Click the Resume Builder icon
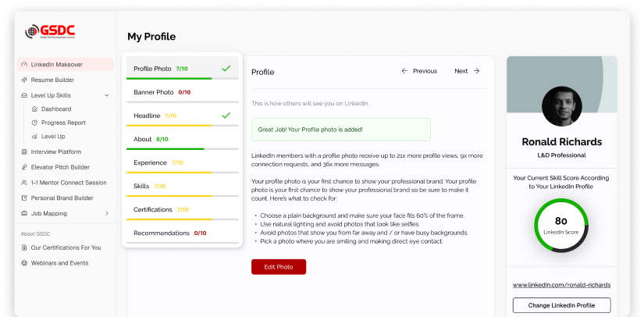This screenshot has width=644, height=317. pyautogui.click(x=24, y=80)
